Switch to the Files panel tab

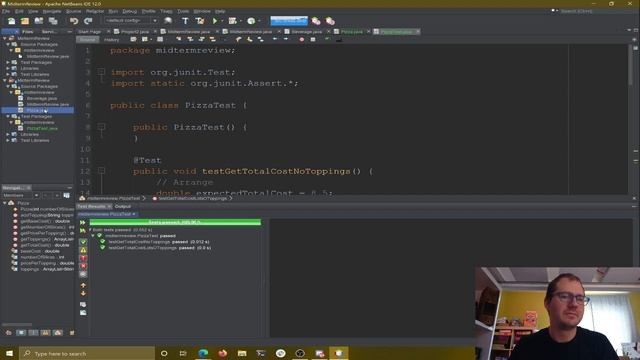[28, 31]
